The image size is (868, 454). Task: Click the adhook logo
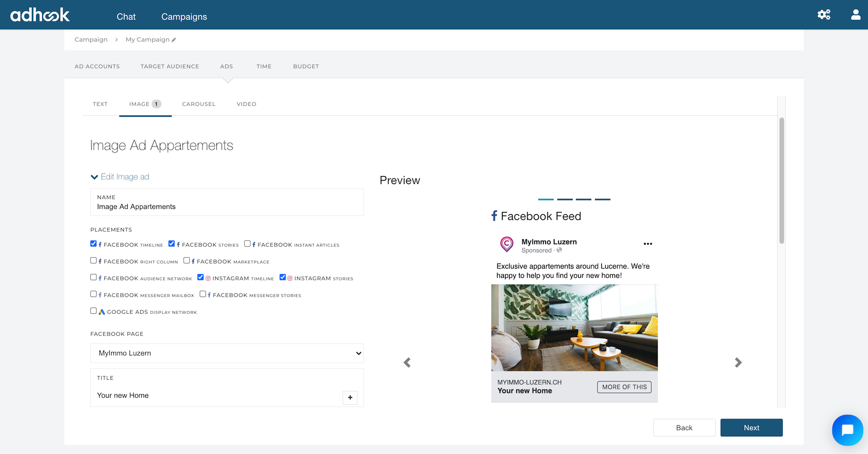pos(40,15)
